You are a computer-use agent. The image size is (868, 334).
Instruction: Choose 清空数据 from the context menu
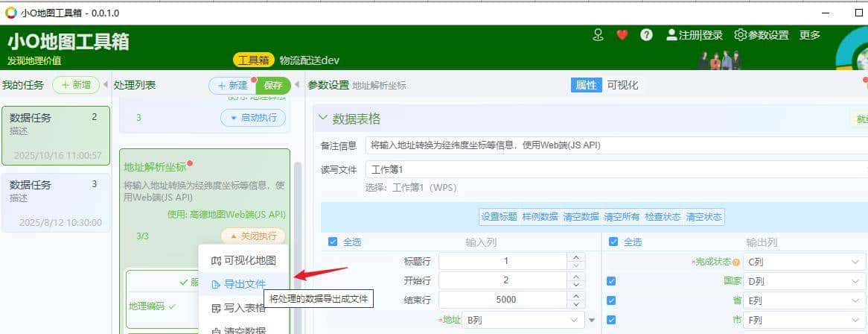click(x=243, y=330)
